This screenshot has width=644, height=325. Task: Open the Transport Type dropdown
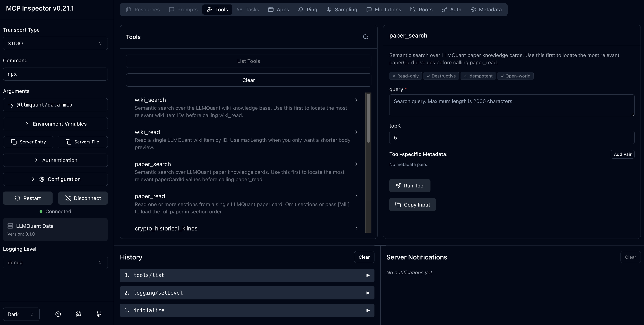(x=55, y=43)
